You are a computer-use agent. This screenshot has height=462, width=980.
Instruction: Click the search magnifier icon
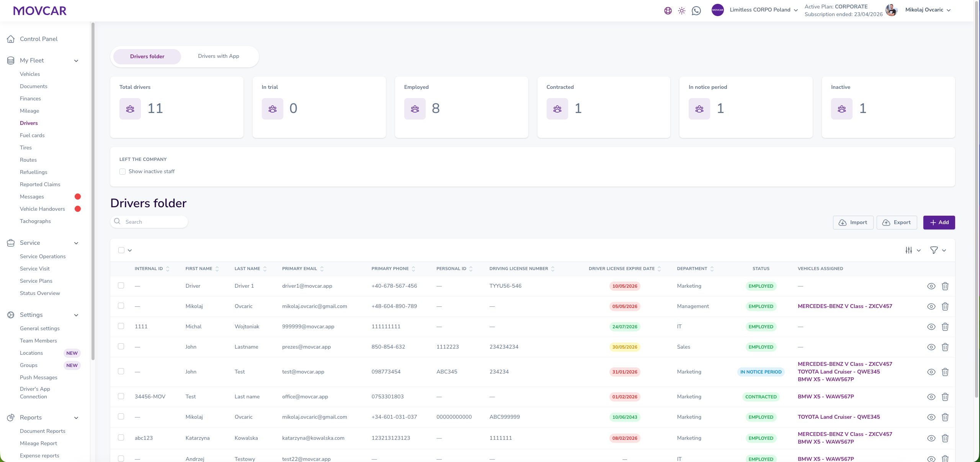tap(118, 221)
